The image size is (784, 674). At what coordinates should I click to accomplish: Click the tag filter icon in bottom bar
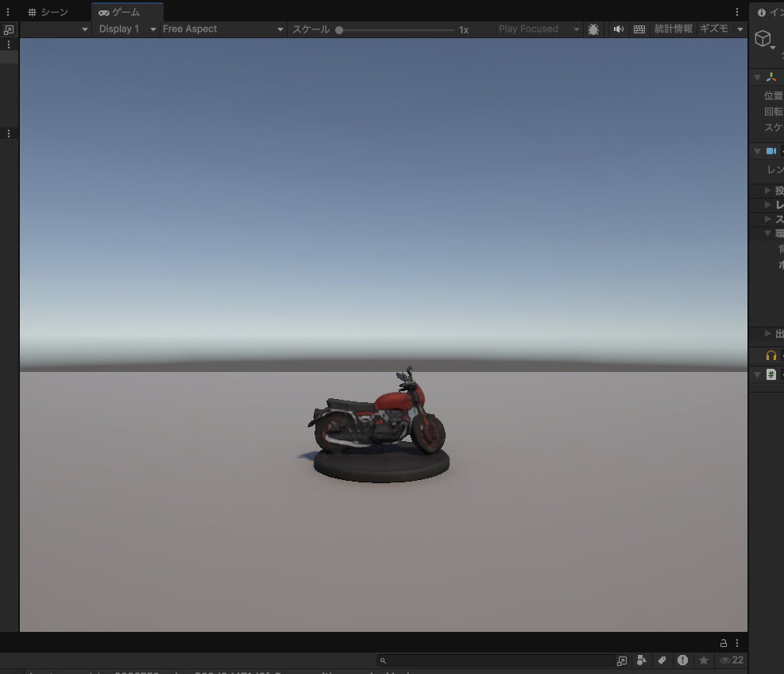662,660
